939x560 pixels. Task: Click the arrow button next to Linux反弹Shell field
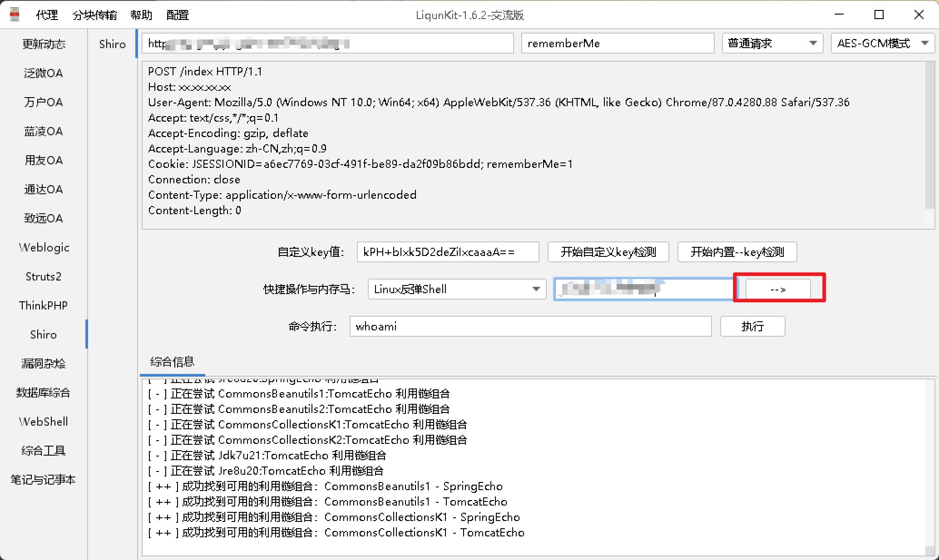tap(778, 289)
